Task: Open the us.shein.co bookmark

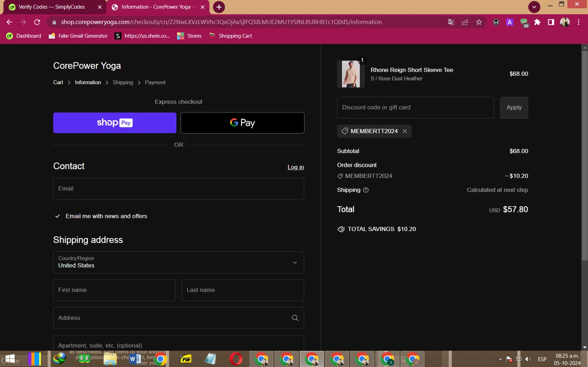Action: point(142,36)
